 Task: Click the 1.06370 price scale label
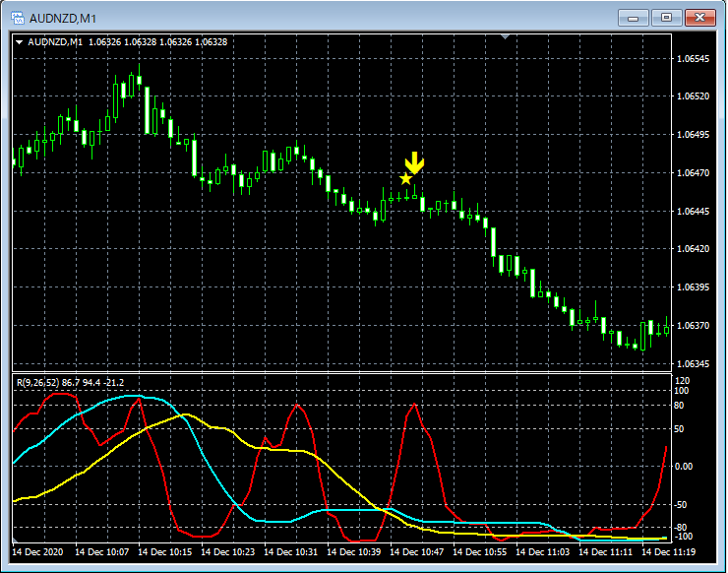[x=694, y=326]
